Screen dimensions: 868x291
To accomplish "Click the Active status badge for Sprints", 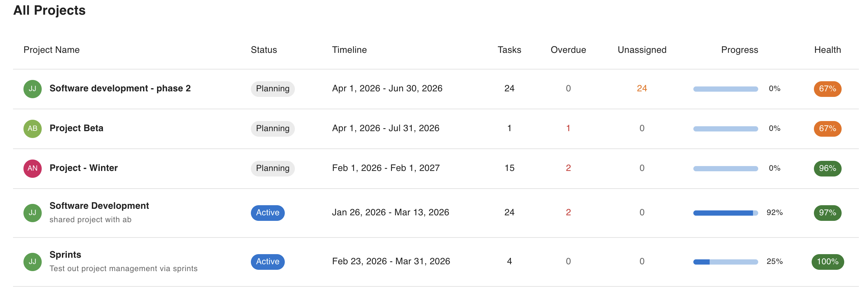I will tap(268, 261).
